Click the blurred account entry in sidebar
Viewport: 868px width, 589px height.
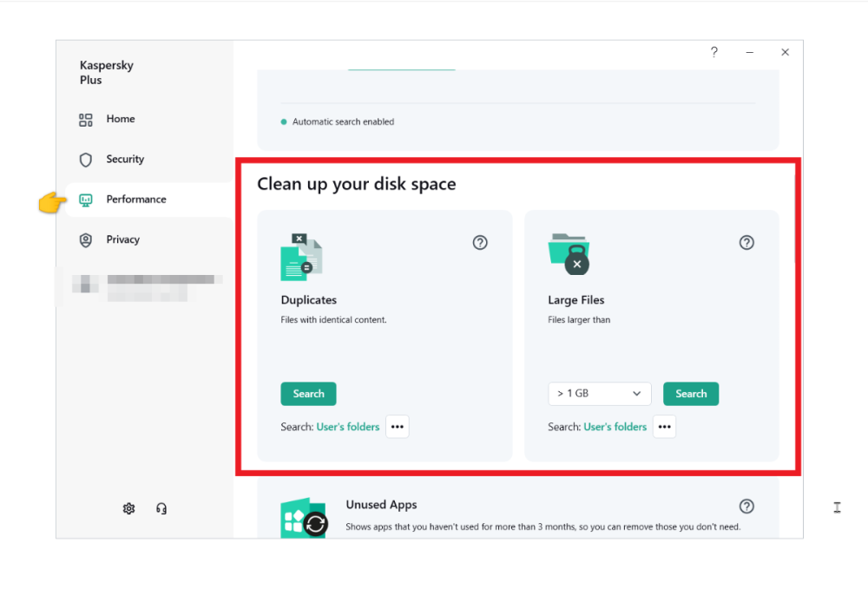(148, 286)
